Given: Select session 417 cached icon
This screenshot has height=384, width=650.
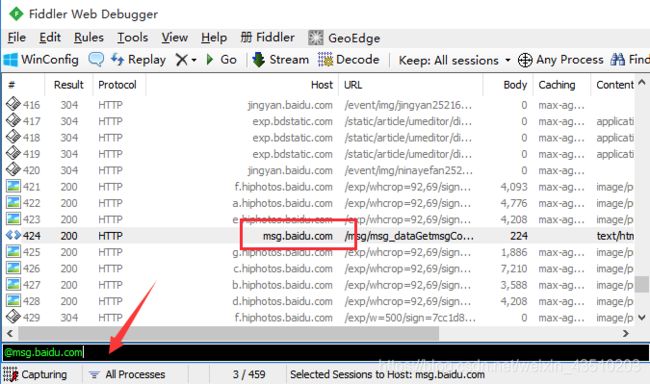Looking at the screenshot, I should (x=13, y=120).
